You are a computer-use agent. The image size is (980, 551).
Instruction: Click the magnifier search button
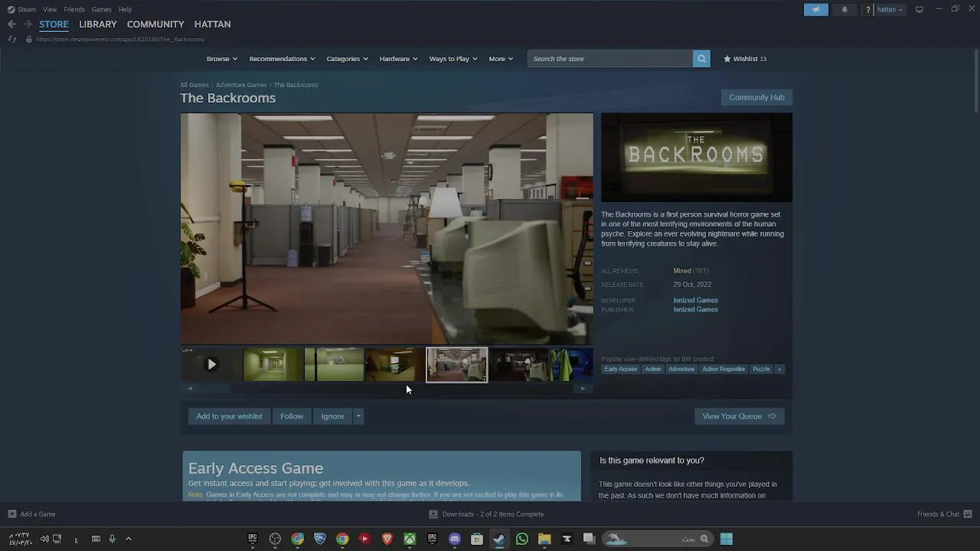point(701,58)
